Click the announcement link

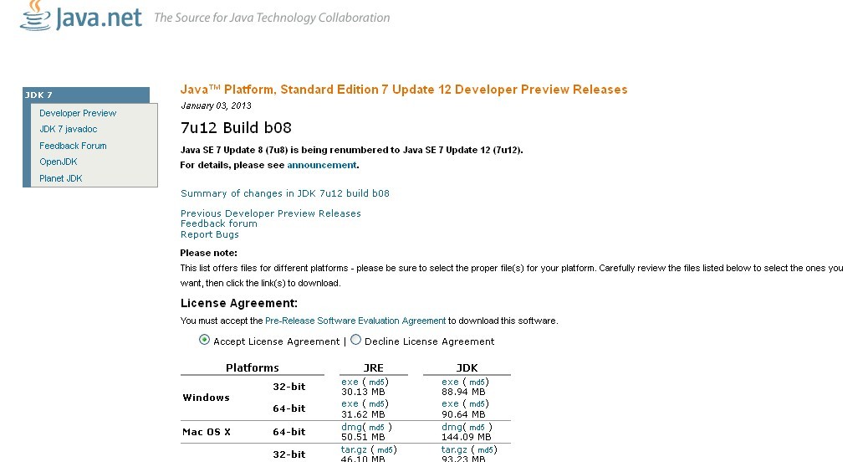[322, 165]
